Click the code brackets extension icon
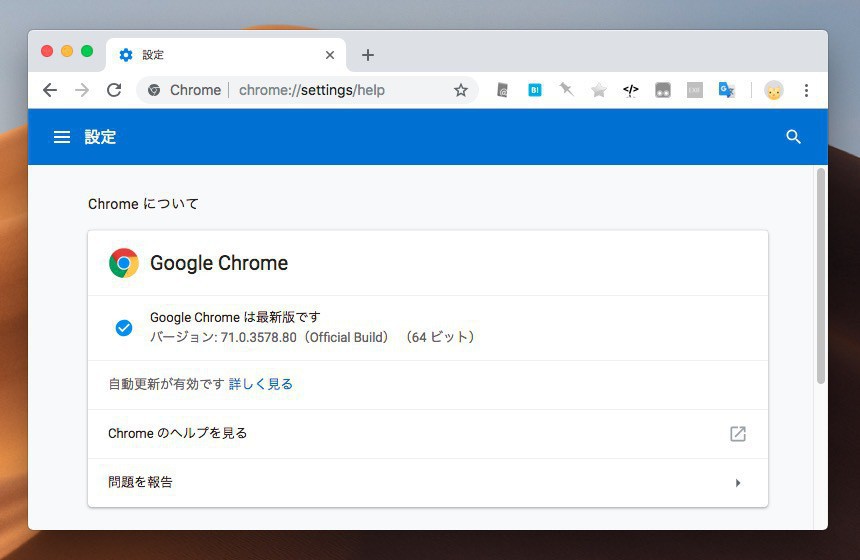Viewport: 860px width, 560px height. click(631, 90)
